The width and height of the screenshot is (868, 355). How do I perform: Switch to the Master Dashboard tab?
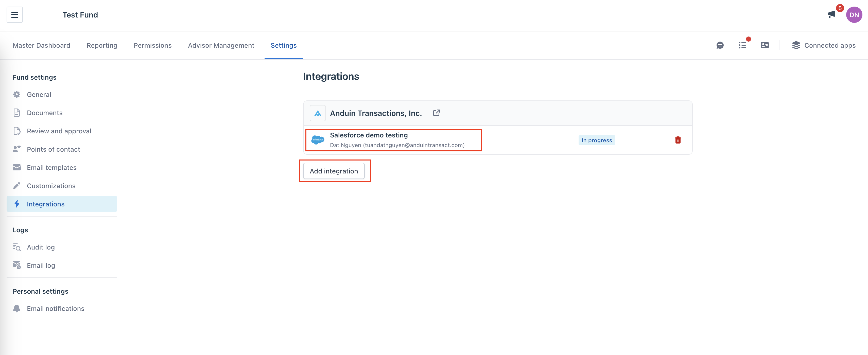click(41, 45)
